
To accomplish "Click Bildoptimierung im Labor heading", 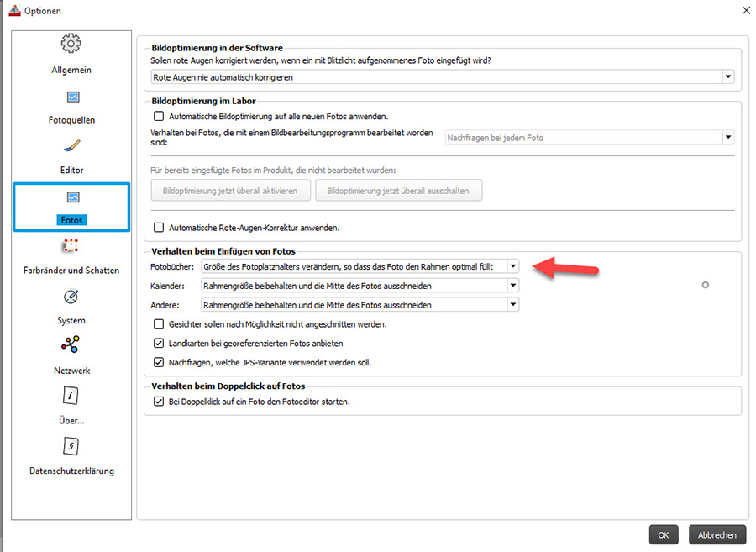I will [203, 101].
